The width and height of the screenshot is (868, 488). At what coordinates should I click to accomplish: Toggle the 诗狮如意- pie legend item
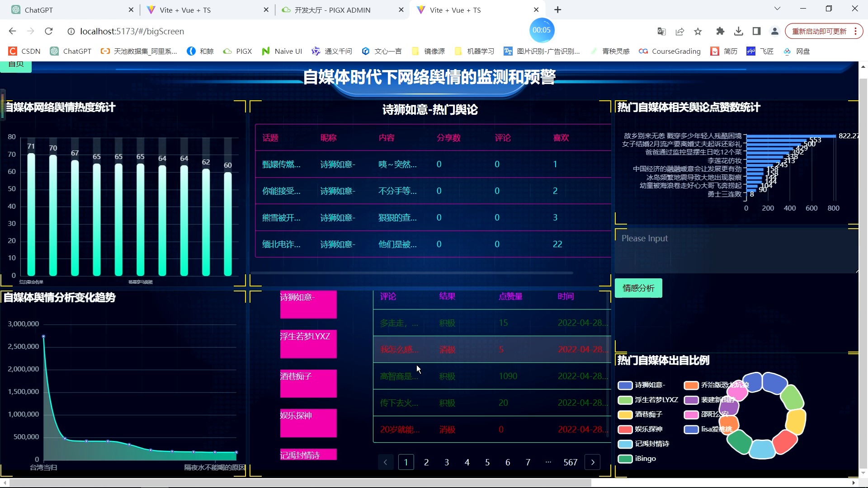coord(642,385)
